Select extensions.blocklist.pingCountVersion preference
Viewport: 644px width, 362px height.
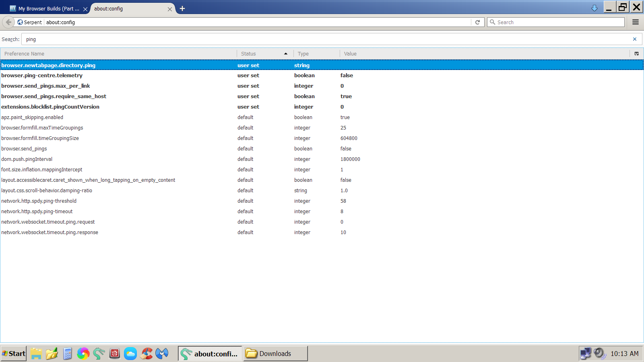322,107
